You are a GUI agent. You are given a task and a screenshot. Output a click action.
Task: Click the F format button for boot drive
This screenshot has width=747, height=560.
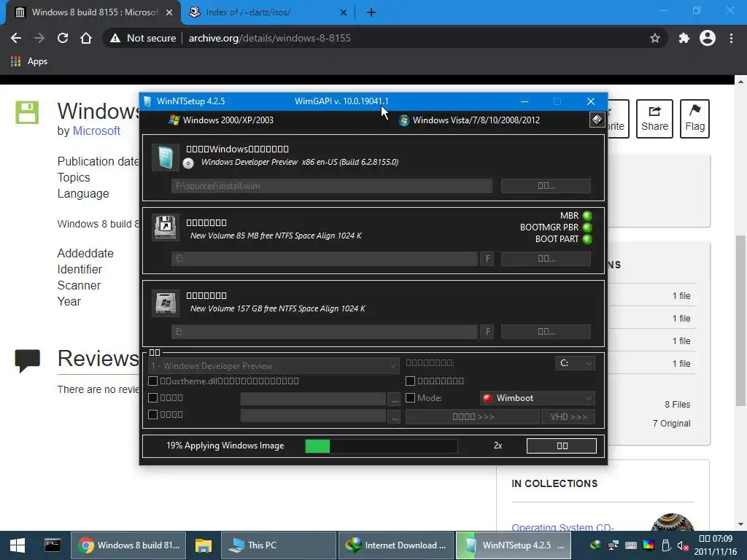click(487, 259)
